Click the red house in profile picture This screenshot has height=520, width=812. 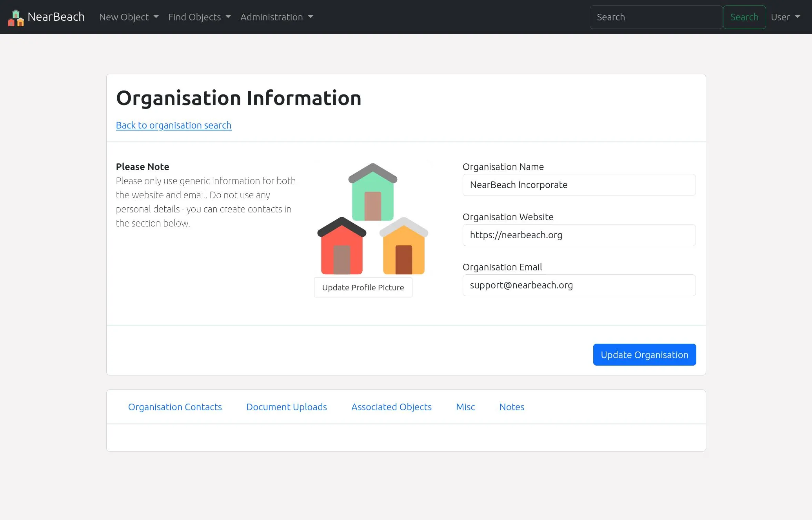[342, 248]
